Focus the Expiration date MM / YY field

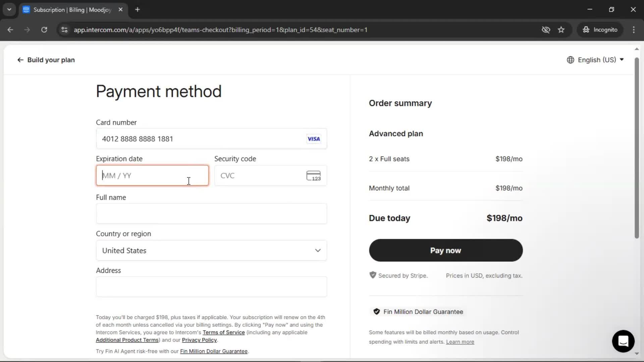click(152, 175)
